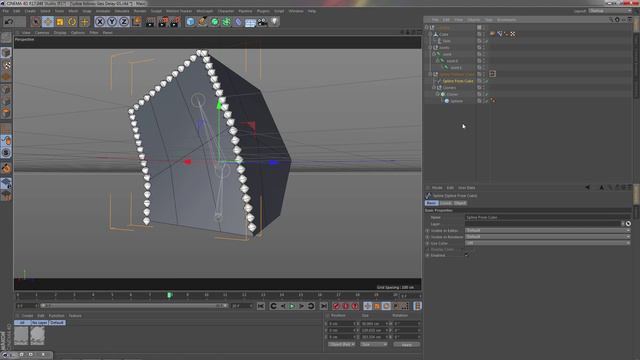Click the green array modeling icon
Screen dimensions: 640x360
(x=227, y=22)
